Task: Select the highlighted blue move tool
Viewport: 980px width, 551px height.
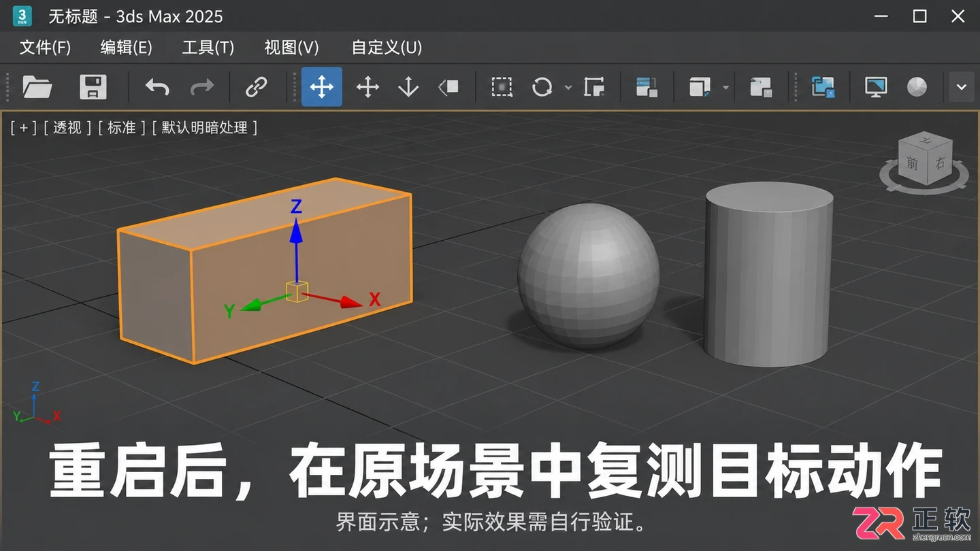Action: [x=322, y=87]
